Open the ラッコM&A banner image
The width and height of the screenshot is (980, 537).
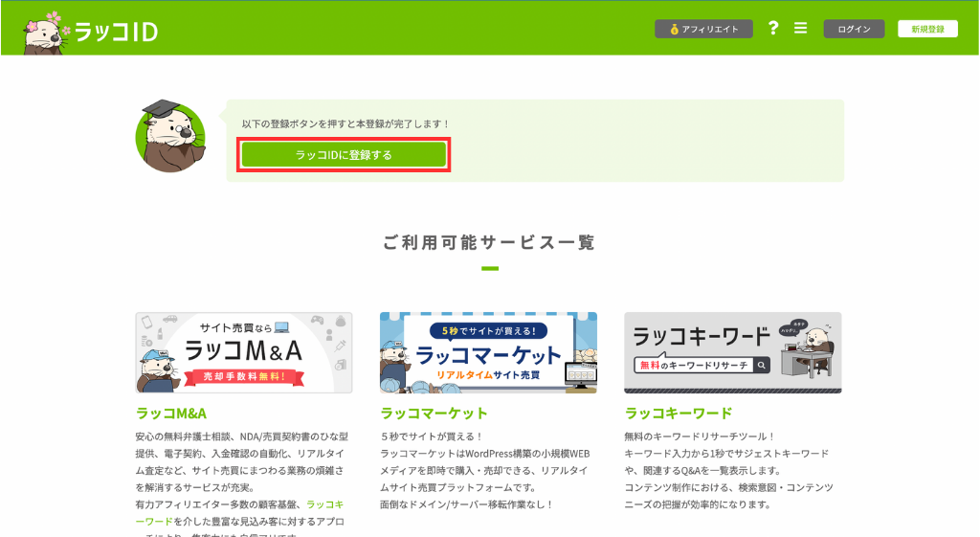[x=244, y=352]
